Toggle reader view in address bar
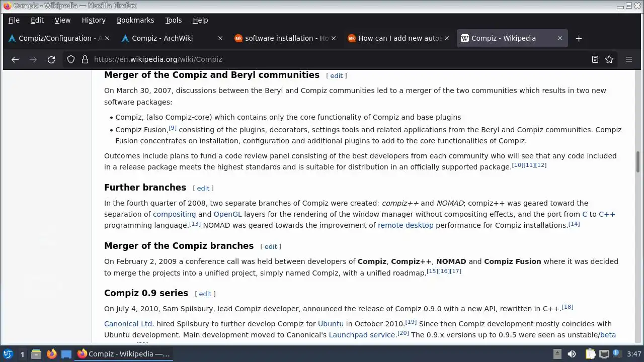Screen dimensions: 644x362 pos(595,59)
